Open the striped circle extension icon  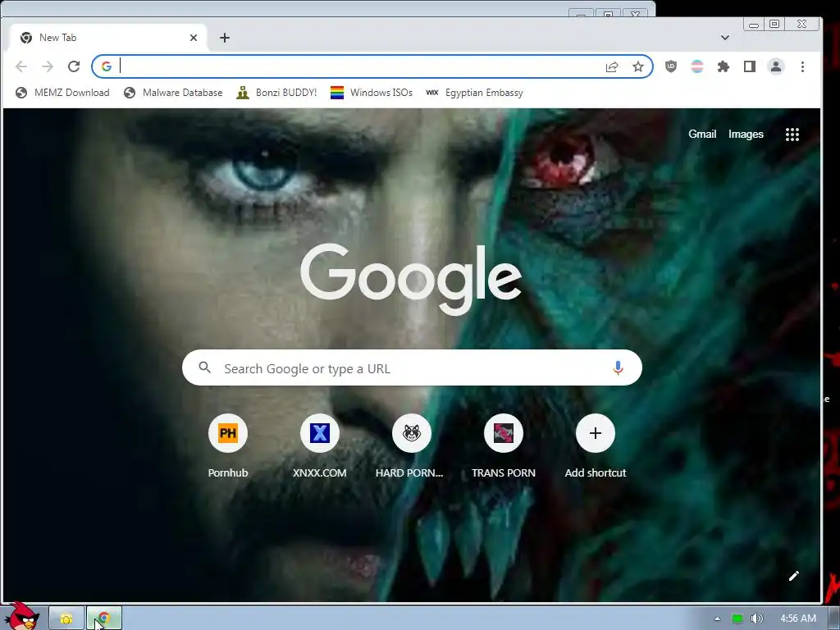(697, 66)
